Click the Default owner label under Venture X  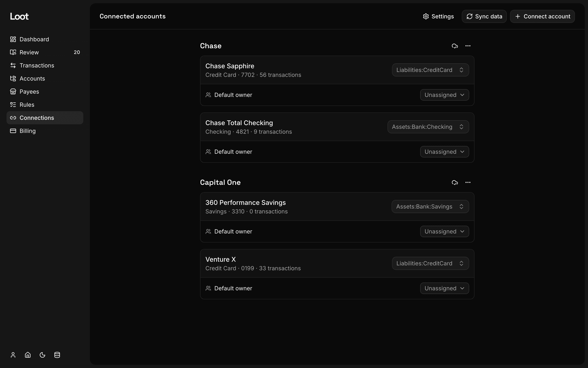pos(233,288)
